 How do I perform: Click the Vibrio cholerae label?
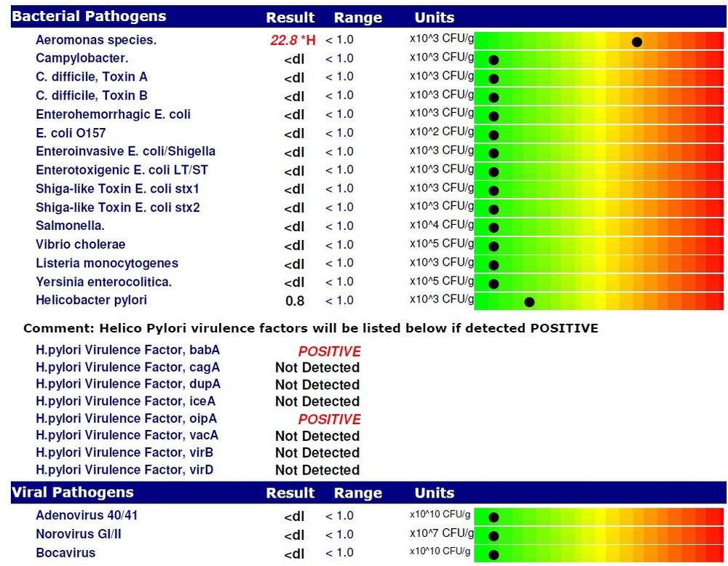(80, 244)
